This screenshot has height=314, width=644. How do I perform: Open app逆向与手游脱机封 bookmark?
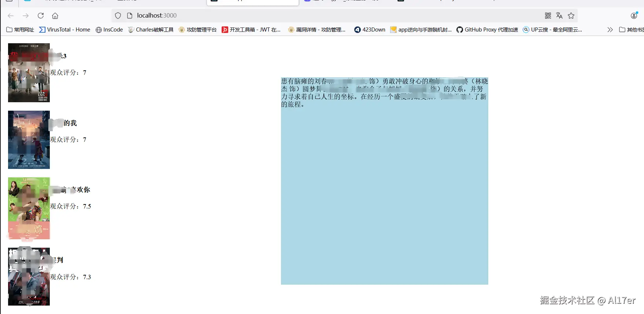click(x=421, y=30)
